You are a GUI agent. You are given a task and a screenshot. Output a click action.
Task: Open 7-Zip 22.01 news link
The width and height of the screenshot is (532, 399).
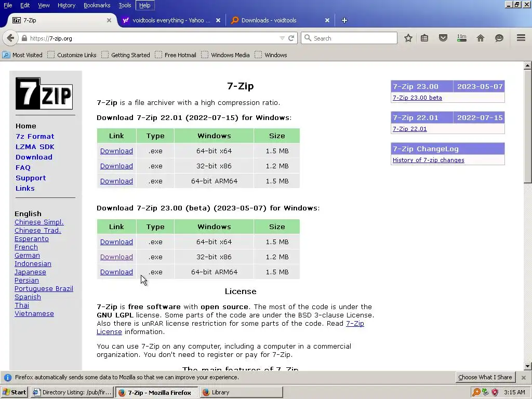[x=409, y=129]
